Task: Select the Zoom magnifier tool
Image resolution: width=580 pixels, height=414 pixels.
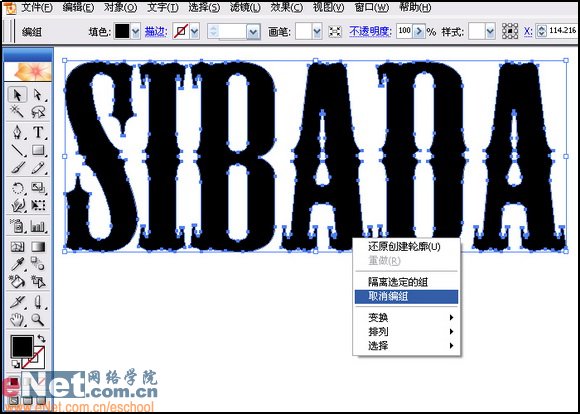Action: click(38, 319)
